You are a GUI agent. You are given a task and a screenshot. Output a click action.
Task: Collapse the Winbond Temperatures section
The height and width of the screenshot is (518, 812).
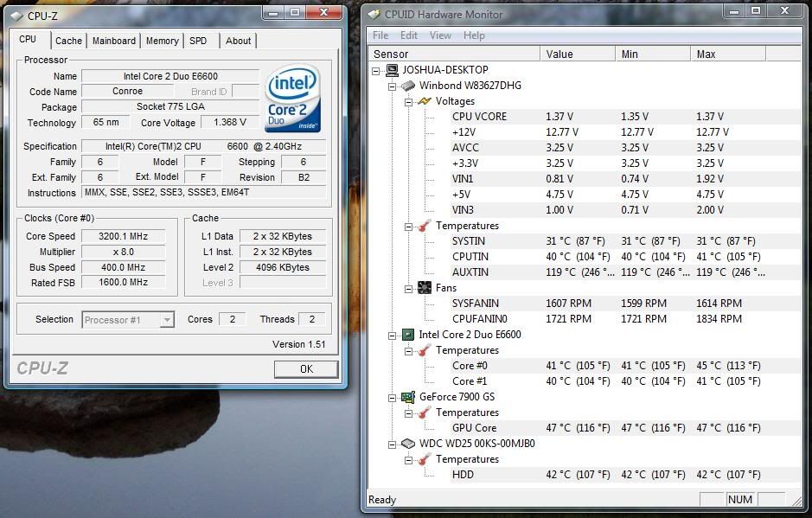click(408, 227)
